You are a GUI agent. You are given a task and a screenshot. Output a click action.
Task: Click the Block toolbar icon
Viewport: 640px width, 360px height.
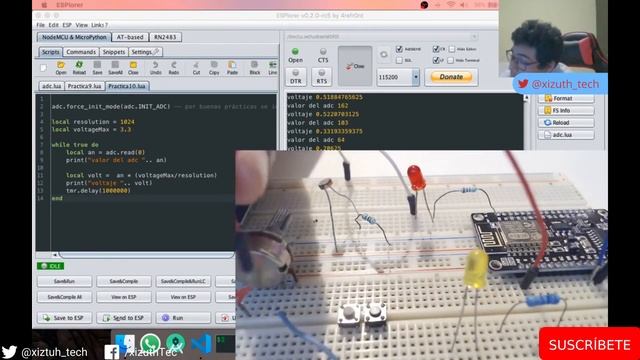click(255, 68)
